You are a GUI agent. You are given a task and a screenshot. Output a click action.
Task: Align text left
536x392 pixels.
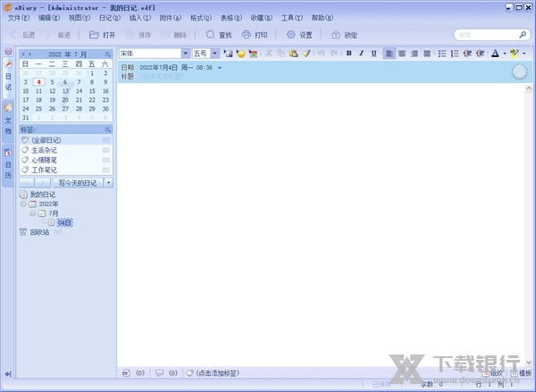pyautogui.click(x=389, y=54)
